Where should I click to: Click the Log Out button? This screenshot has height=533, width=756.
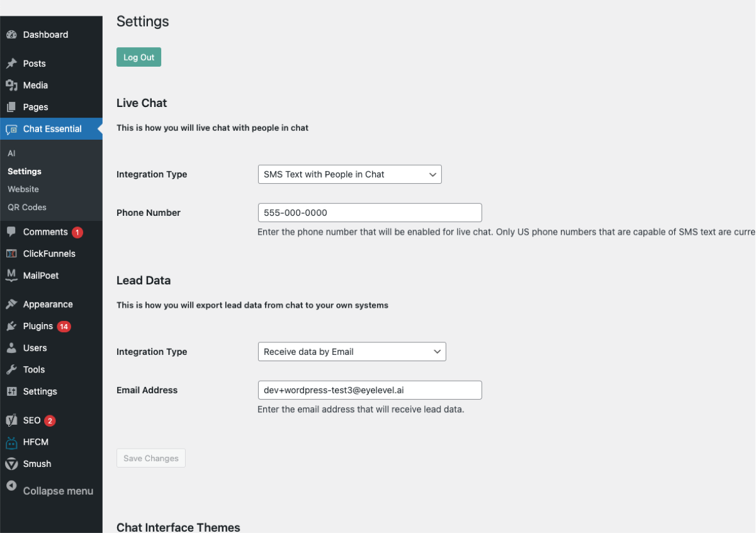139,57
